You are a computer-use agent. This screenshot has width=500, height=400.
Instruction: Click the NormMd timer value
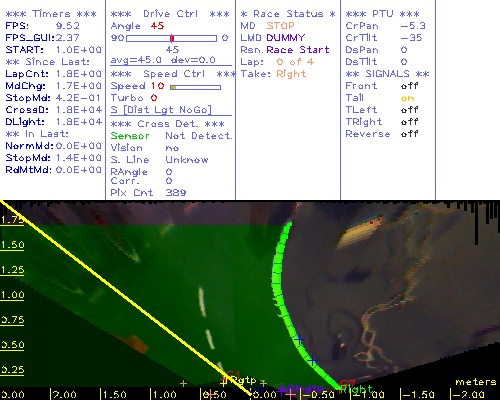tap(79, 146)
